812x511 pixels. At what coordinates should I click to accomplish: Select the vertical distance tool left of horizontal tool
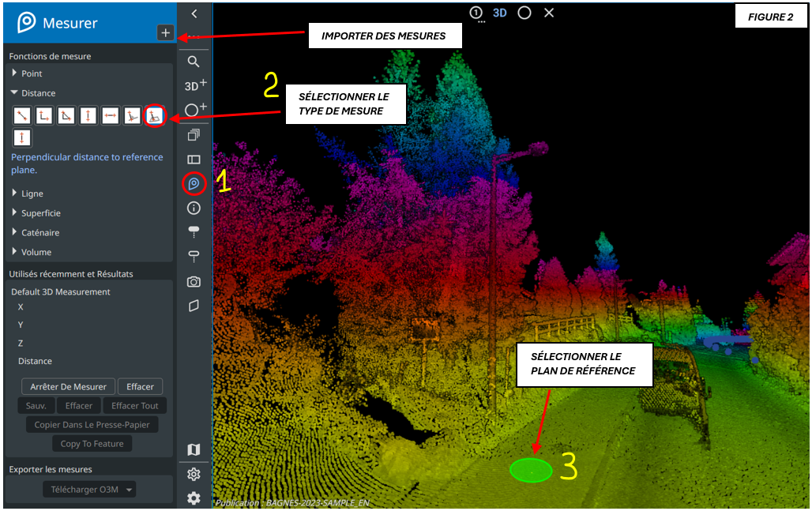coord(88,115)
